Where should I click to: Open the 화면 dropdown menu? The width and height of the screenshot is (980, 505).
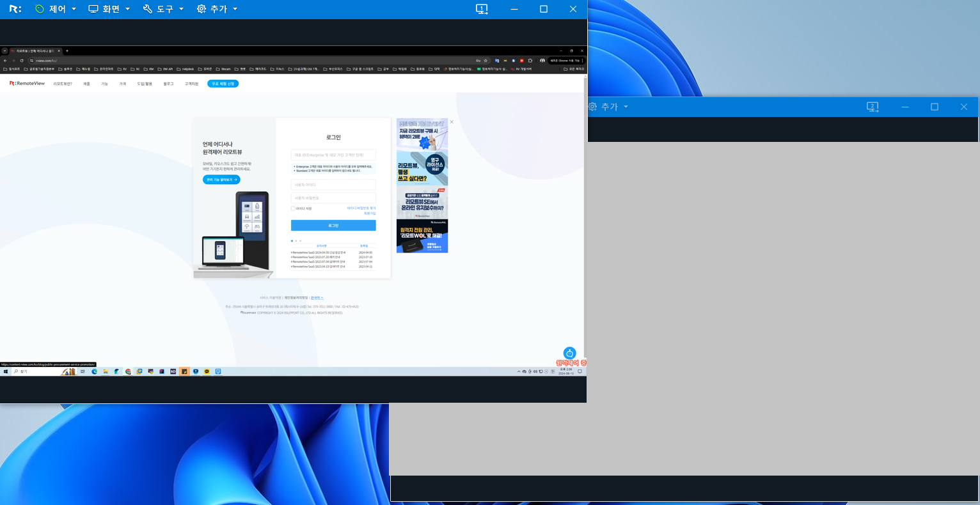tap(109, 9)
